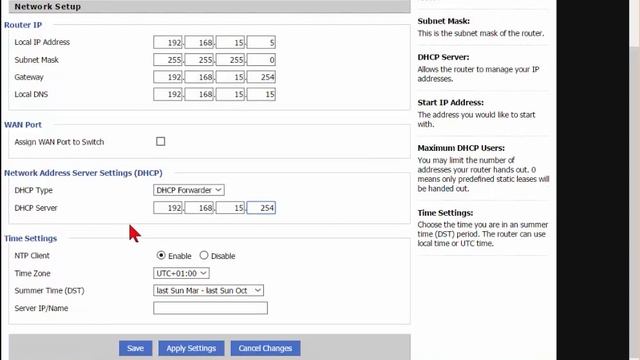Image resolution: width=640 pixels, height=360 pixels.
Task: Click the Gateway label
Action: point(29,77)
